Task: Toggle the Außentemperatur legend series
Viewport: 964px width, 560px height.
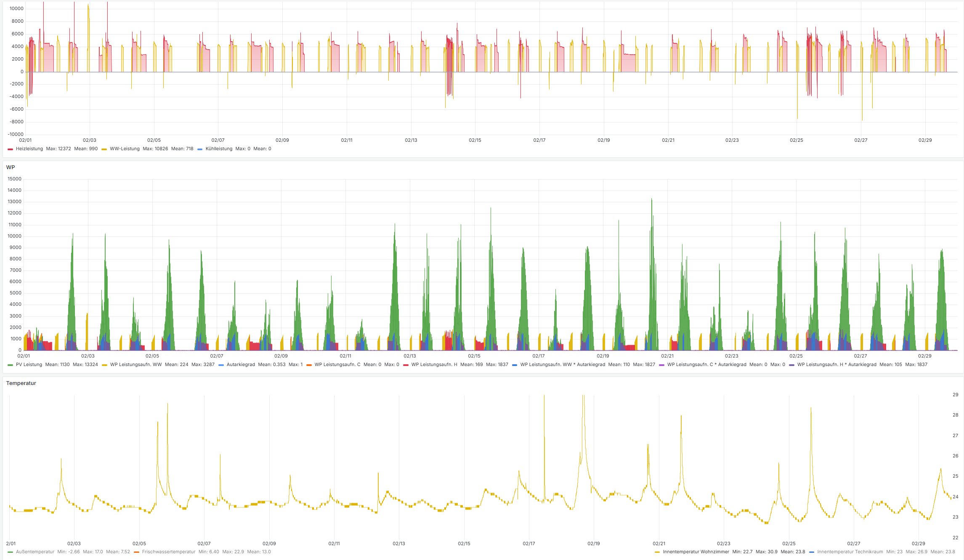Action: (x=35, y=552)
